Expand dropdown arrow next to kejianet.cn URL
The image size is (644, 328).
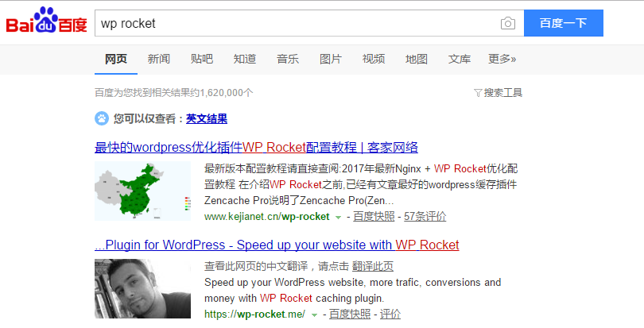click(338, 217)
